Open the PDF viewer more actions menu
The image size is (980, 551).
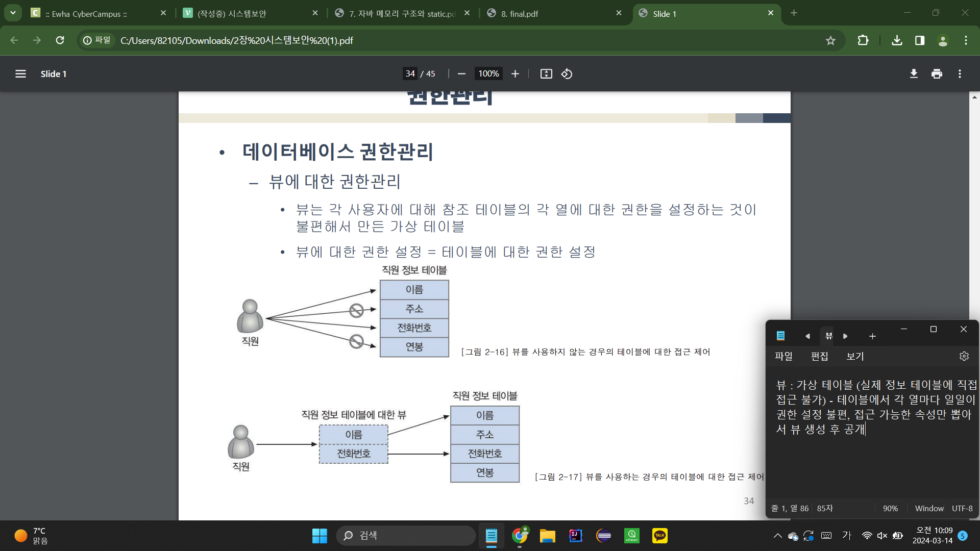pyautogui.click(x=960, y=74)
